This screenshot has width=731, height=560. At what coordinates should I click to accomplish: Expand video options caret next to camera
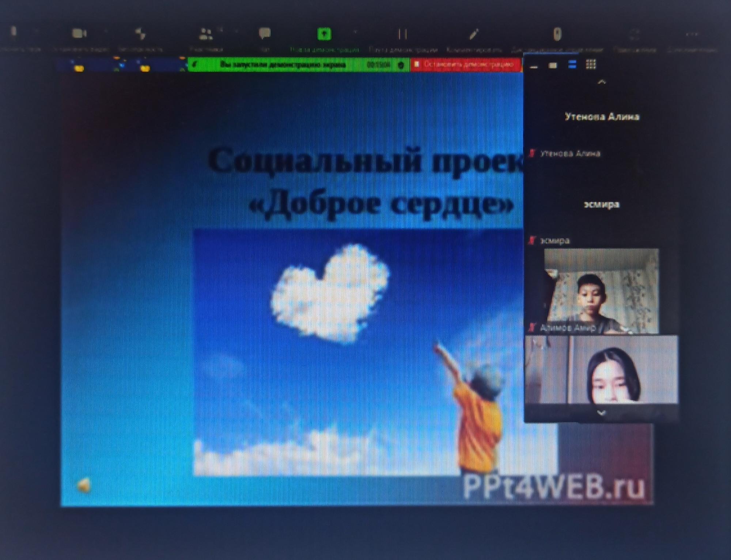pos(106,32)
